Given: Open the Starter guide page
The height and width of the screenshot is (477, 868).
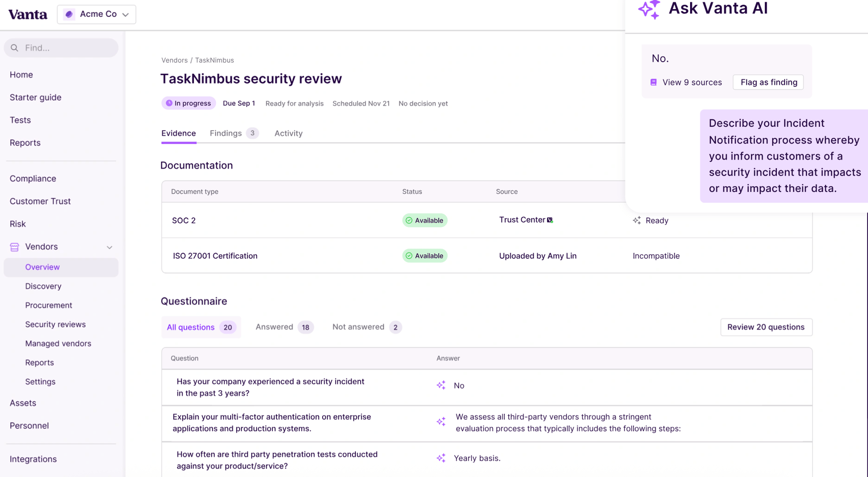Looking at the screenshot, I should (36, 97).
